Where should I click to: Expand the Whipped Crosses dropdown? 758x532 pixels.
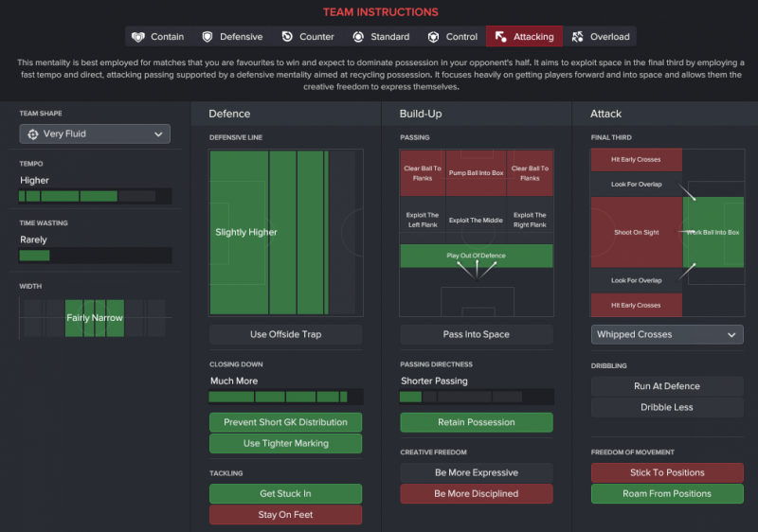pos(667,334)
